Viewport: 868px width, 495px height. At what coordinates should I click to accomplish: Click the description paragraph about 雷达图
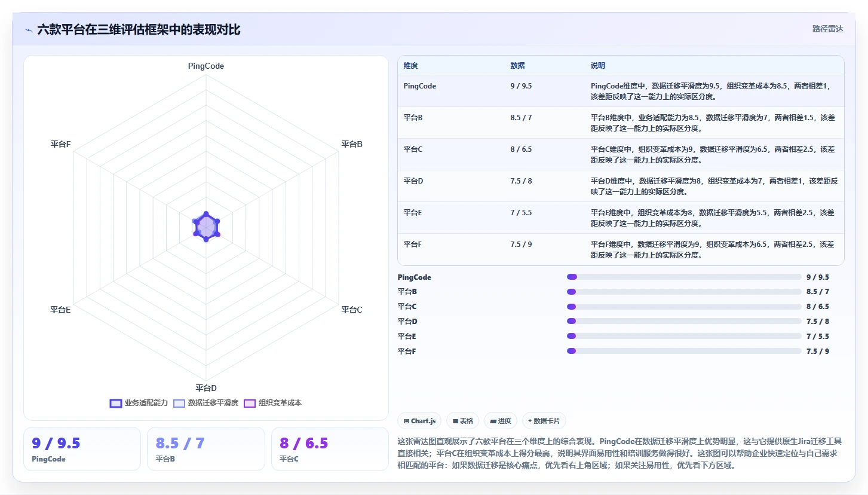click(621, 453)
